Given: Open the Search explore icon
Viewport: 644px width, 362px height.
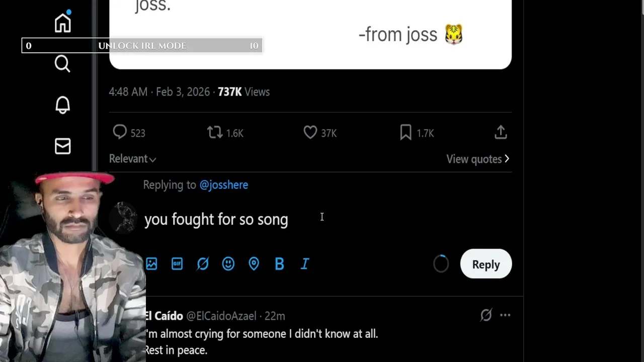Looking at the screenshot, I should coord(62,64).
